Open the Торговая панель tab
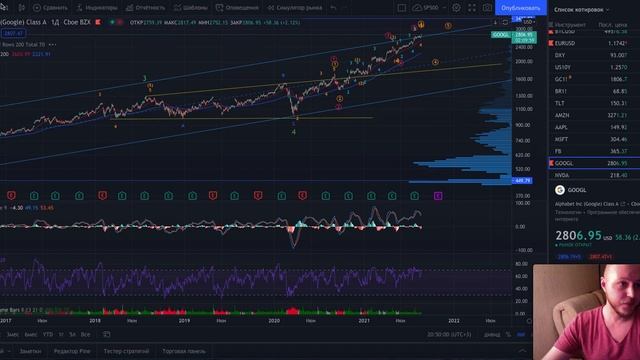This screenshot has height=360, width=640. [184, 351]
